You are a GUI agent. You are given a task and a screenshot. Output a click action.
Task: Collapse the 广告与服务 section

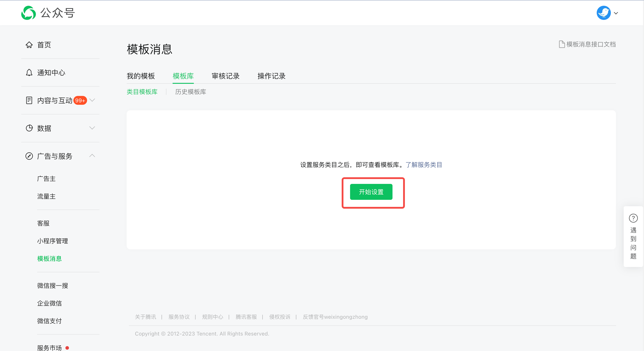(x=92, y=156)
